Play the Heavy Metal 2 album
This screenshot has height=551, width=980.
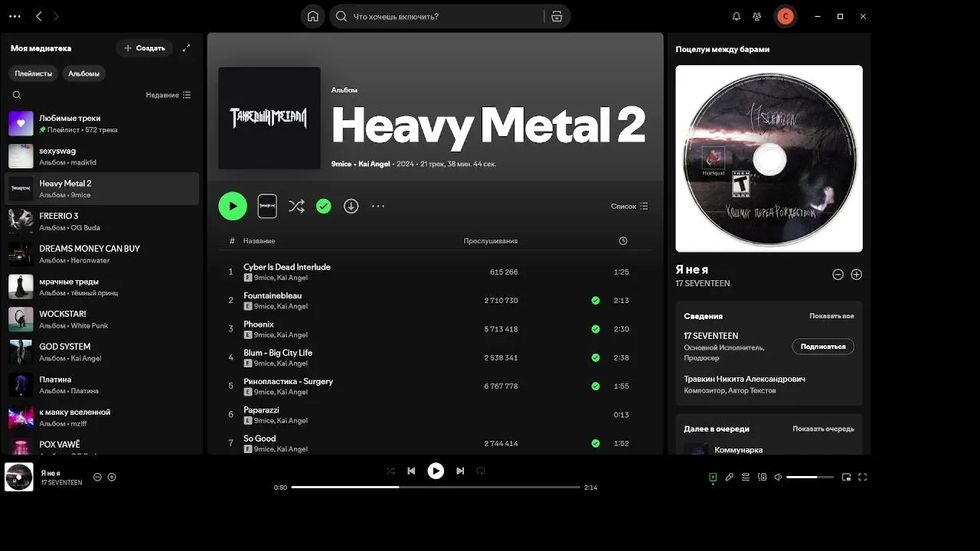(233, 206)
